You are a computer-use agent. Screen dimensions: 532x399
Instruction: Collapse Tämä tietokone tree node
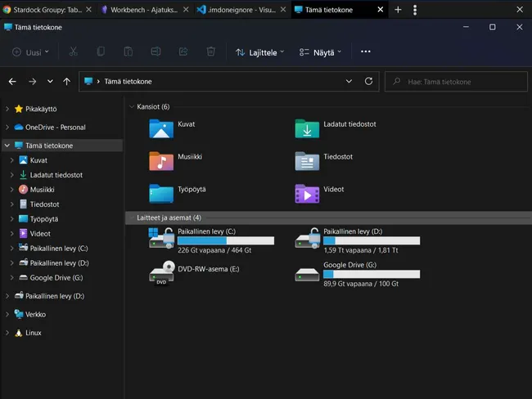click(7, 146)
